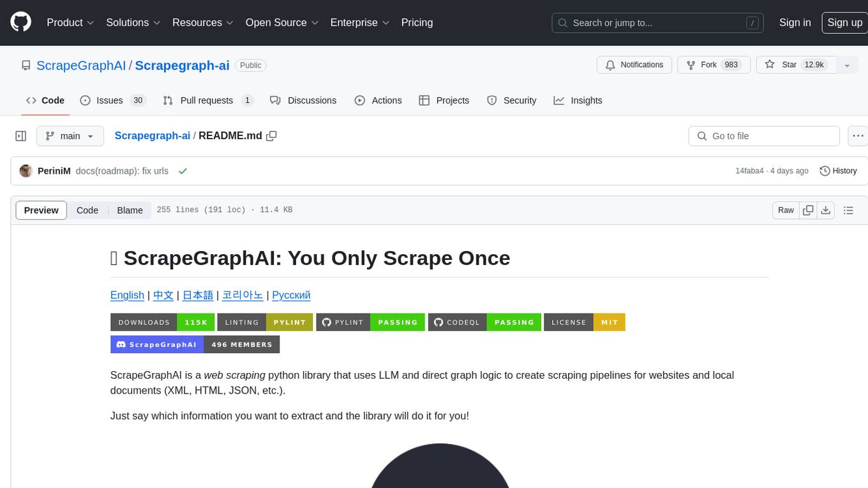Open commit hash 14faba4
Image resolution: width=868 pixels, height=488 pixels.
749,171
